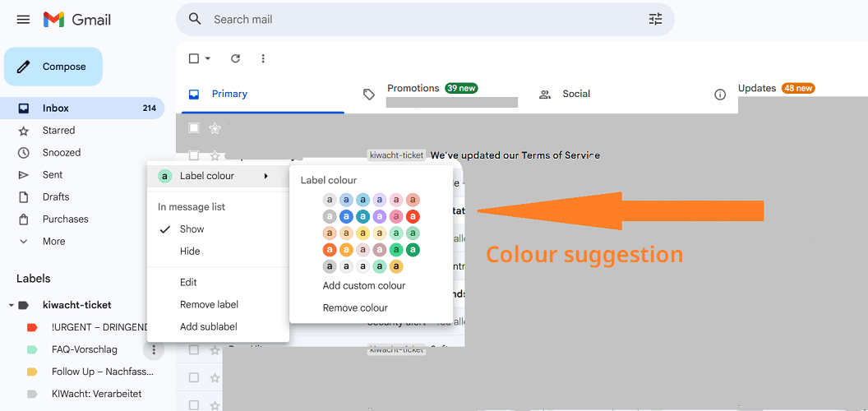Open the Inbox folder
Image resolution: width=868 pixels, height=411 pixels.
(x=84, y=108)
